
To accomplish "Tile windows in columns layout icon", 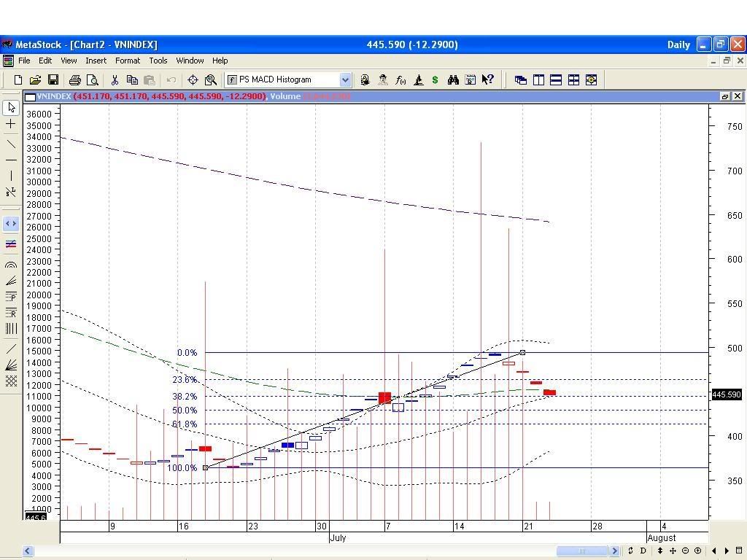I will 538,79.
